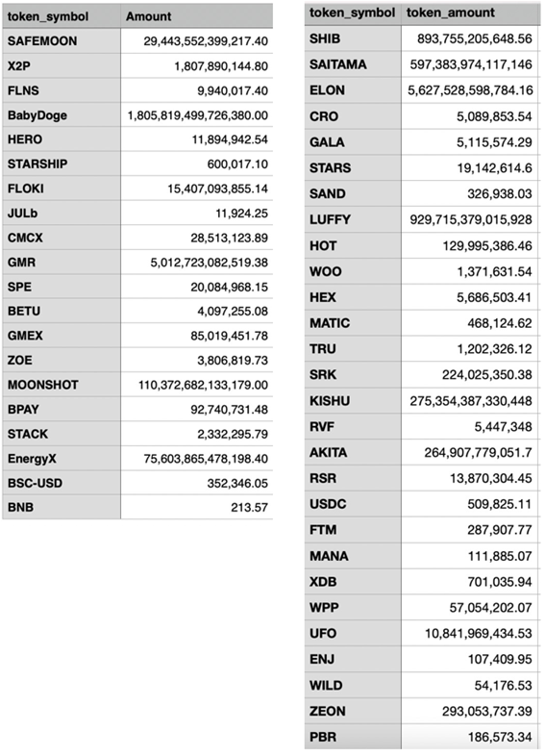Select the KISHU token amount
545x756 pixels.
click(471, 401)
